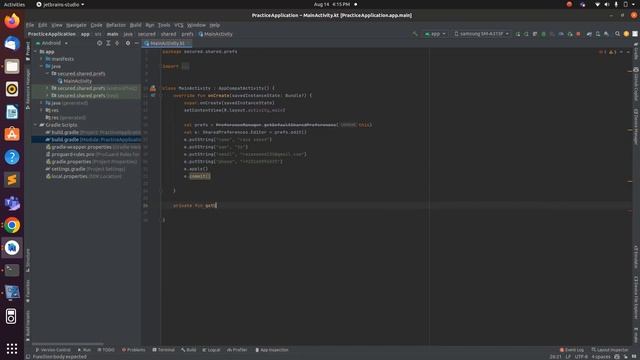Collapse the Gradle Scripts node

[x=36, y=125]
